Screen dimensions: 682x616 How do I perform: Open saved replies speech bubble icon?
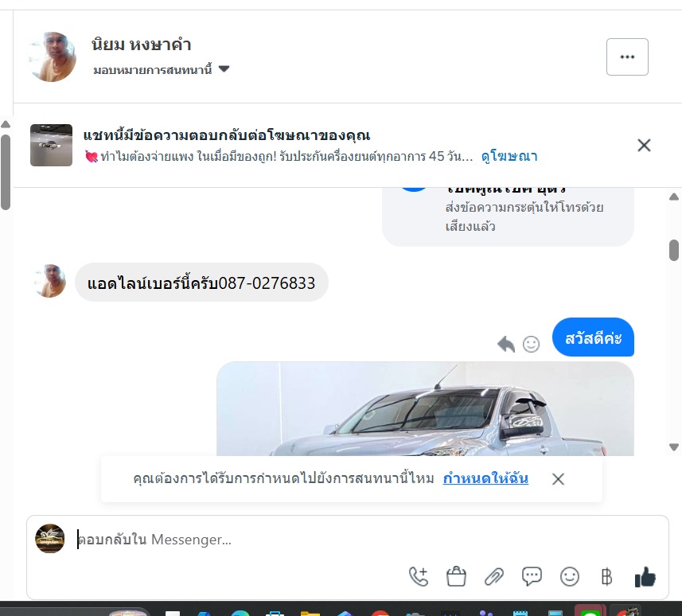(x=532, y=577)
